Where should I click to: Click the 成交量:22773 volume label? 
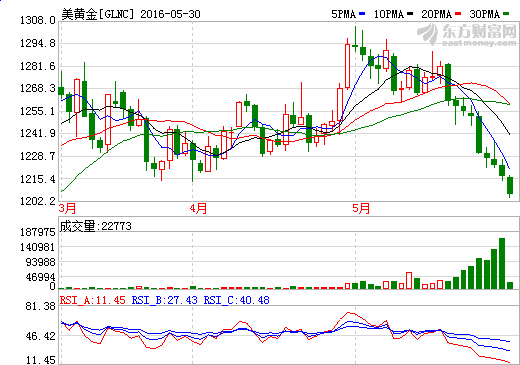[x=95, y=226]
